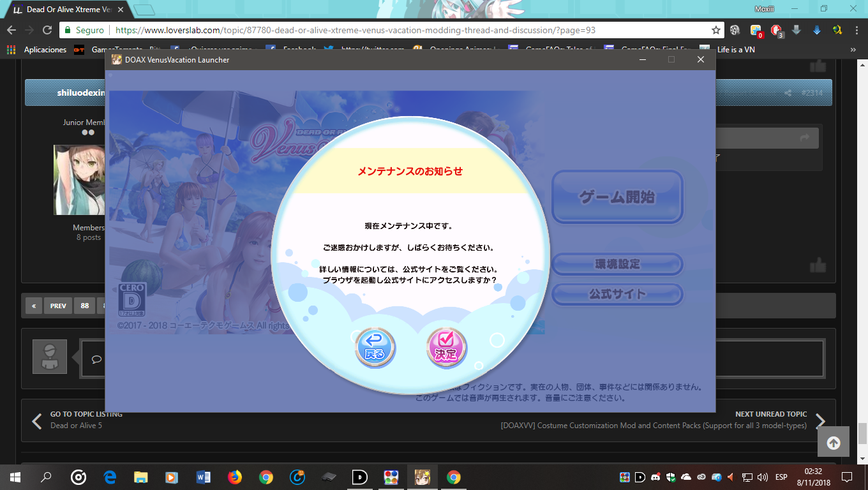Image resolution: width=868 pixels, height=490 pixels.
Task: Bookmark this page with the star icon
Action: (716, 30)
